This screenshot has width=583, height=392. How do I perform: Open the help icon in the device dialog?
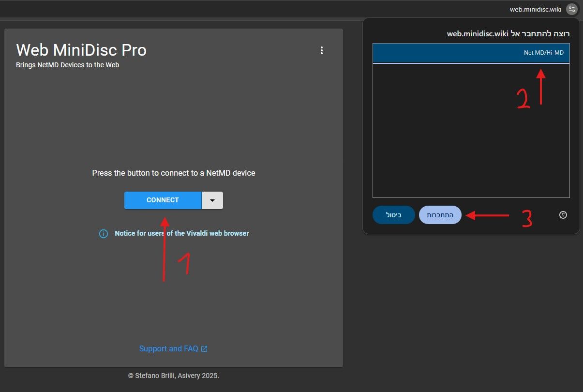pos(563,215)
